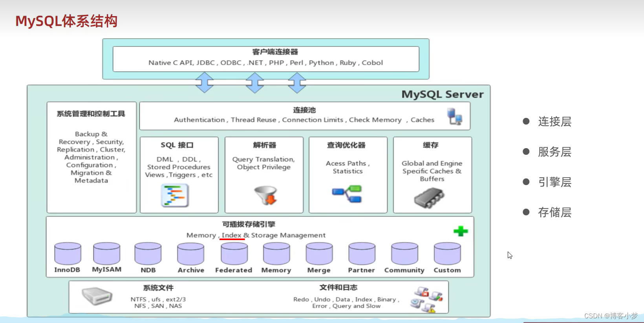
Task: Click the NDB storage engine cylinder
Action: point(148,253)
